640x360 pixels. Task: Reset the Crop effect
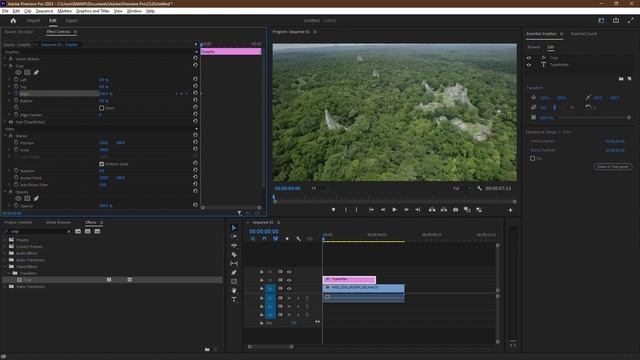(195, 65)
